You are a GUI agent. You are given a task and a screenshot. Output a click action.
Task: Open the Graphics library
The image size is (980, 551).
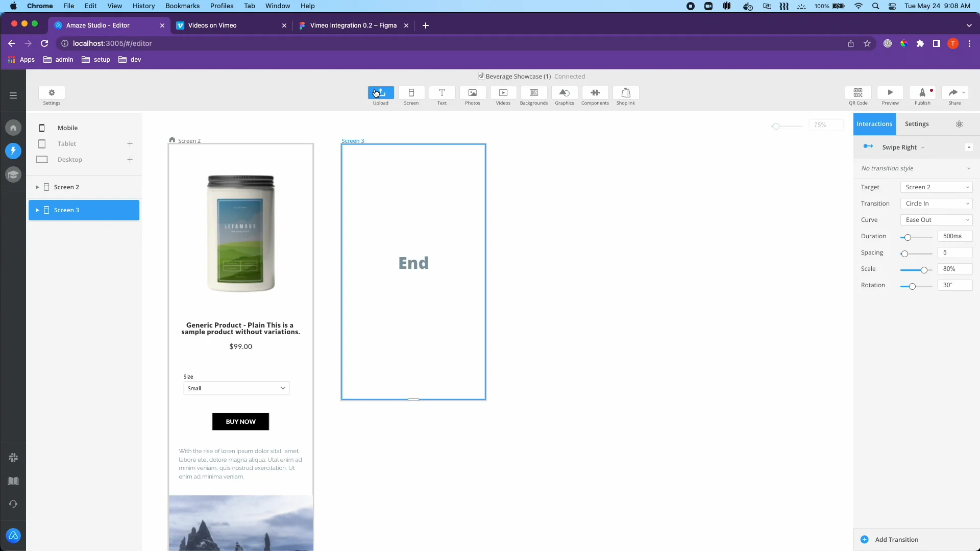(x=564, y=93)
